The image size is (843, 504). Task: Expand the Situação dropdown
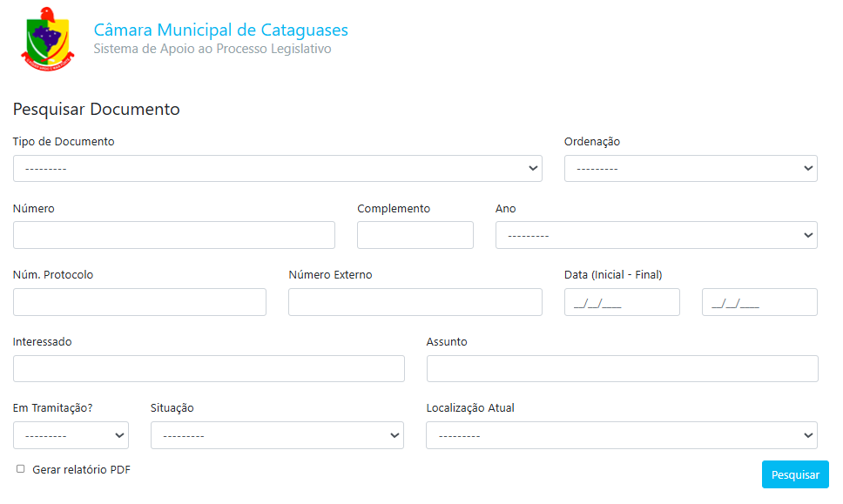point(277,435)
